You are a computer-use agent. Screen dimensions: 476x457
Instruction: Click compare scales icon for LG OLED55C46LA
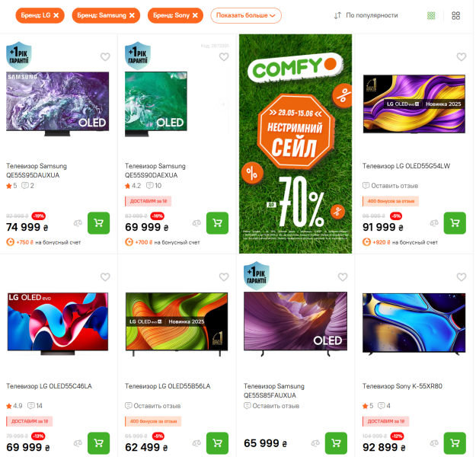(78, 444)
